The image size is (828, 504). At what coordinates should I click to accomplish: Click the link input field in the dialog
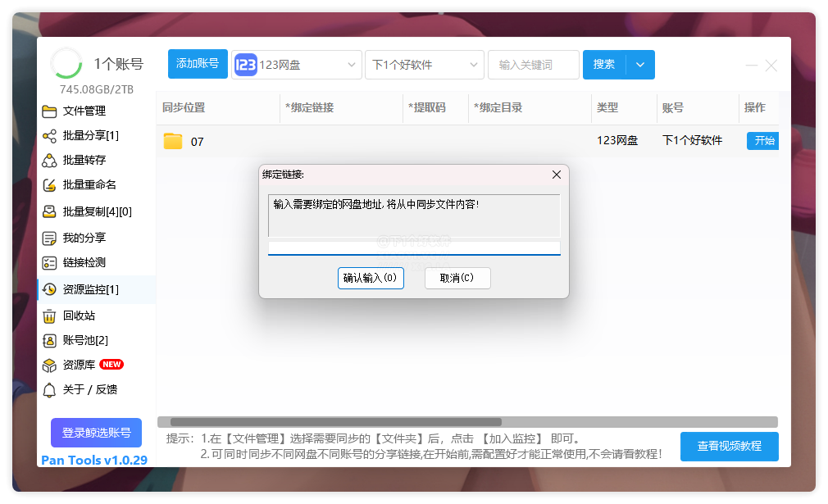coord(414,247)
